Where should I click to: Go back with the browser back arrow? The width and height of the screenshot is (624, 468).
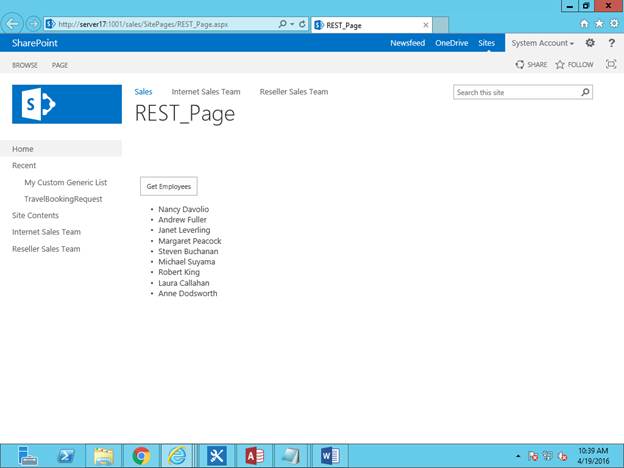(12, 24)
